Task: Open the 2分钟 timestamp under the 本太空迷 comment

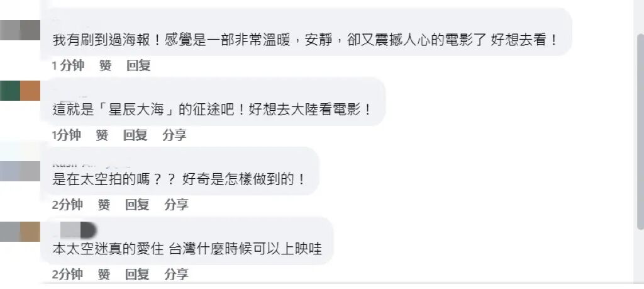Action: pos(67,274)
